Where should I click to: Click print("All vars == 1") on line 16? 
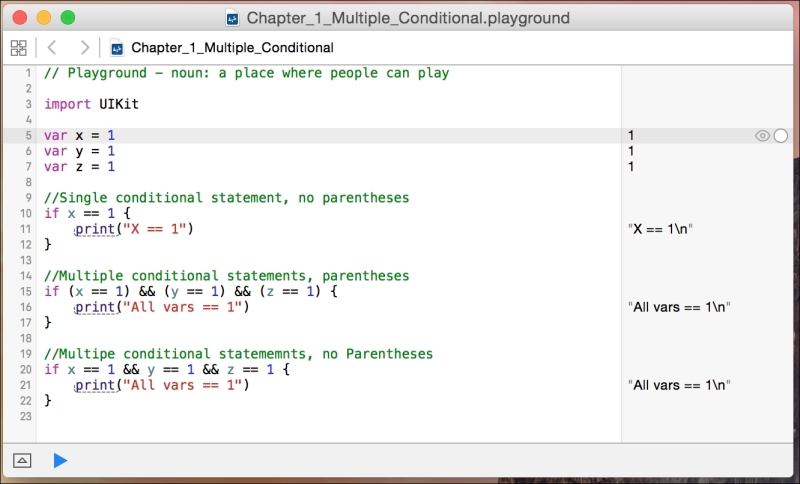(x=162, y=307)
